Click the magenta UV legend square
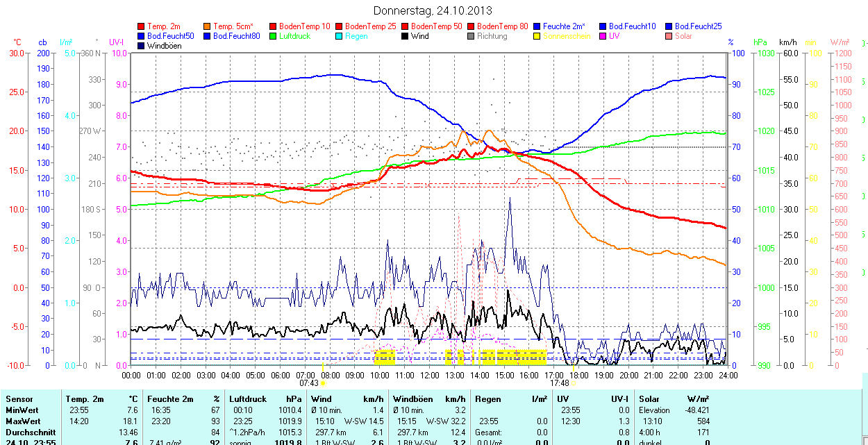 click(x=603, y=36)
